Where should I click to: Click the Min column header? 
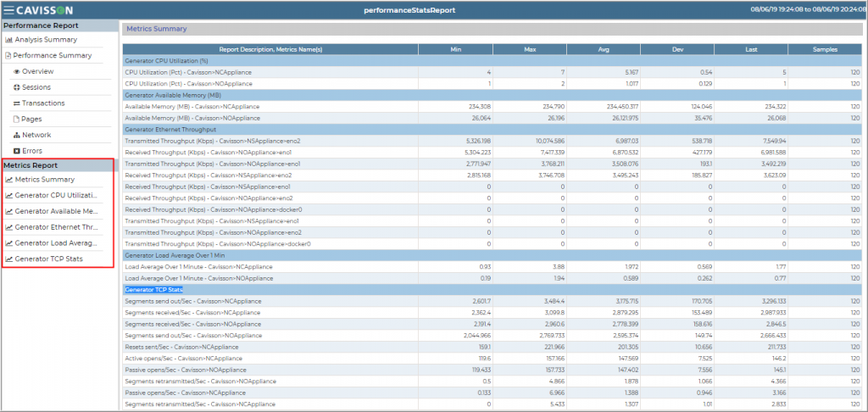point(455,49)
